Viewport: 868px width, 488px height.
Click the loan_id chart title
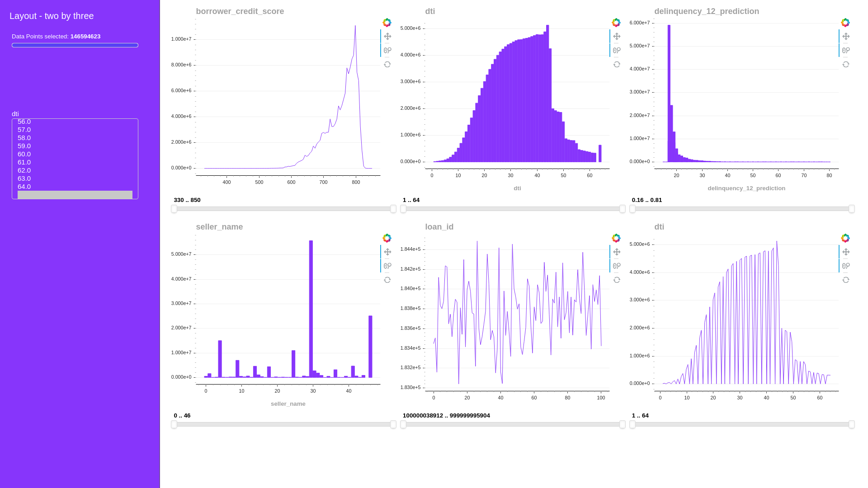(439, 227)
